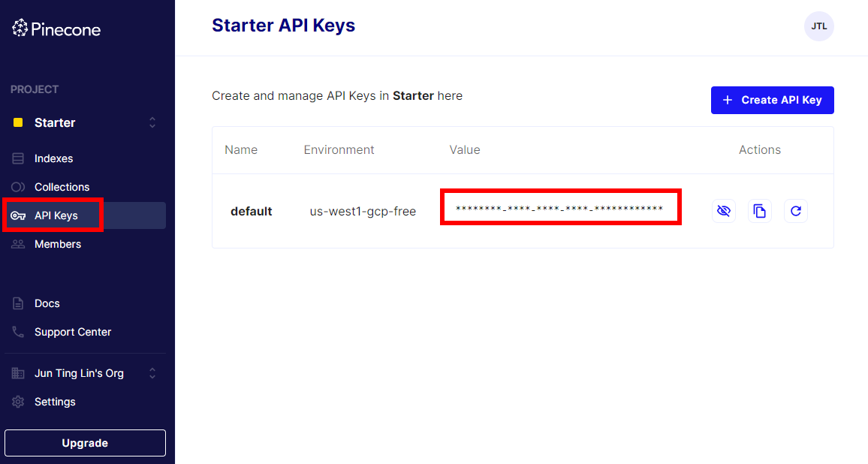The height and width of the screenshot is (464, 868).
Task: Select the default API key row name
Action: pos(251,212)
